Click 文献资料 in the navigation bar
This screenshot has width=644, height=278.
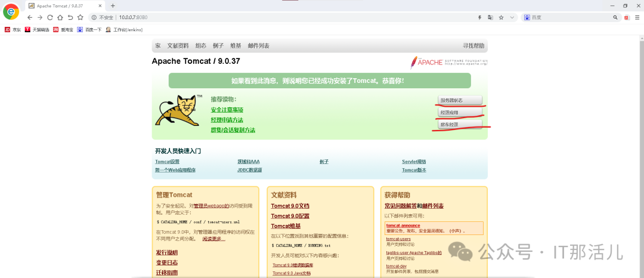[x=178, y=46]
